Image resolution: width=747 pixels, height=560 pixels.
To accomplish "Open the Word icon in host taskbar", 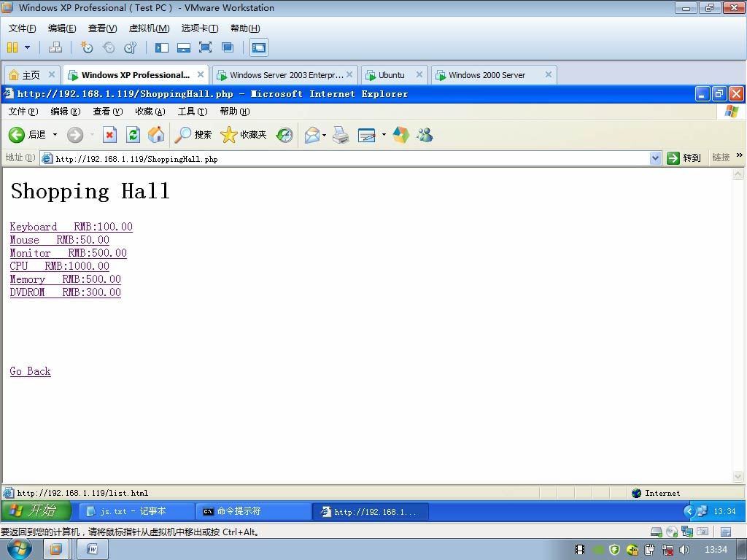I will coord(93,550).
